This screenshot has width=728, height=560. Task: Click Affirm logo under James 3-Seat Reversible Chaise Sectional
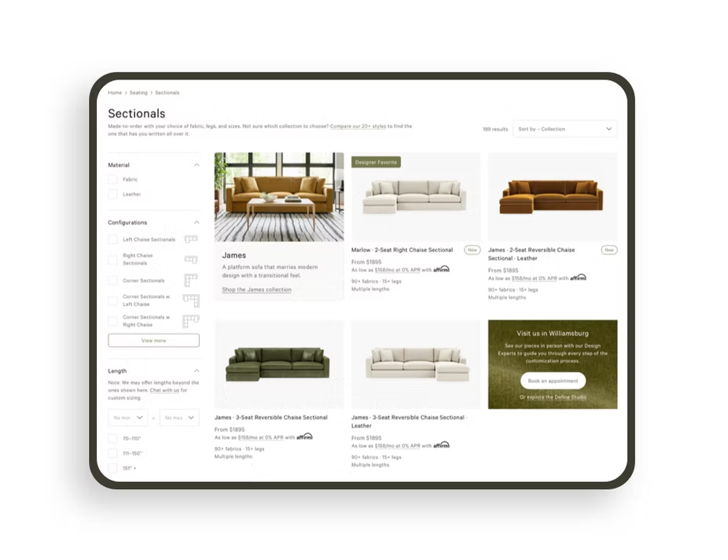(x=304, y=437)
